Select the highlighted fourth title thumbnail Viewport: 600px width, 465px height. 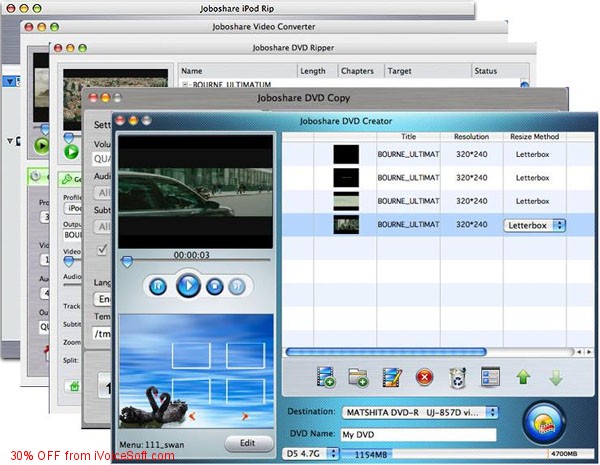coord(346,224)
